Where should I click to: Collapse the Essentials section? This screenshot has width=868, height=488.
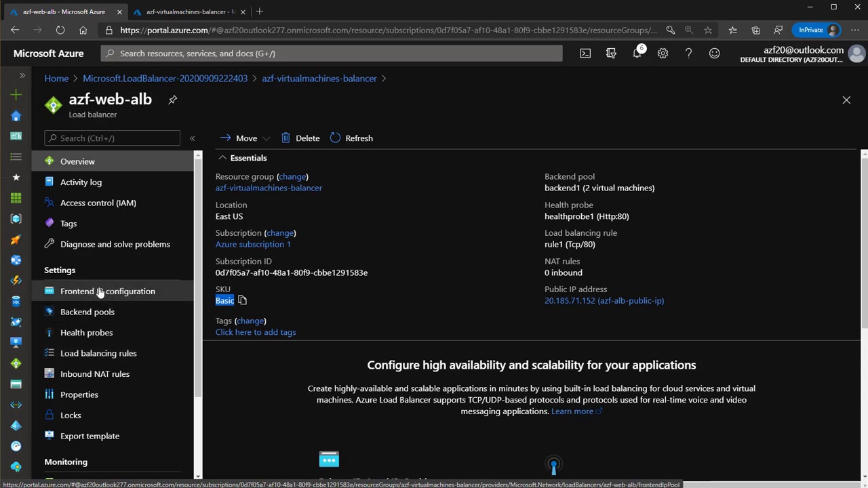pyautogui.click(x=222, y=158)
